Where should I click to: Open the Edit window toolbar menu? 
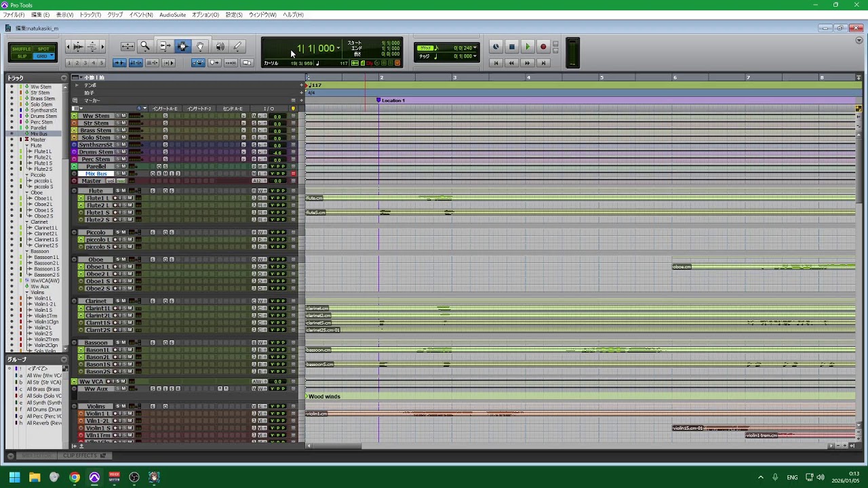859,41
